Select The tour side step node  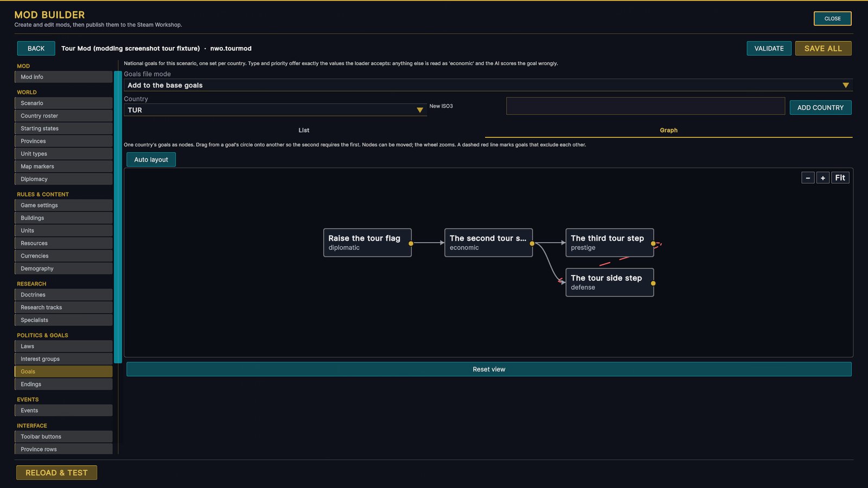coord(609,282)
